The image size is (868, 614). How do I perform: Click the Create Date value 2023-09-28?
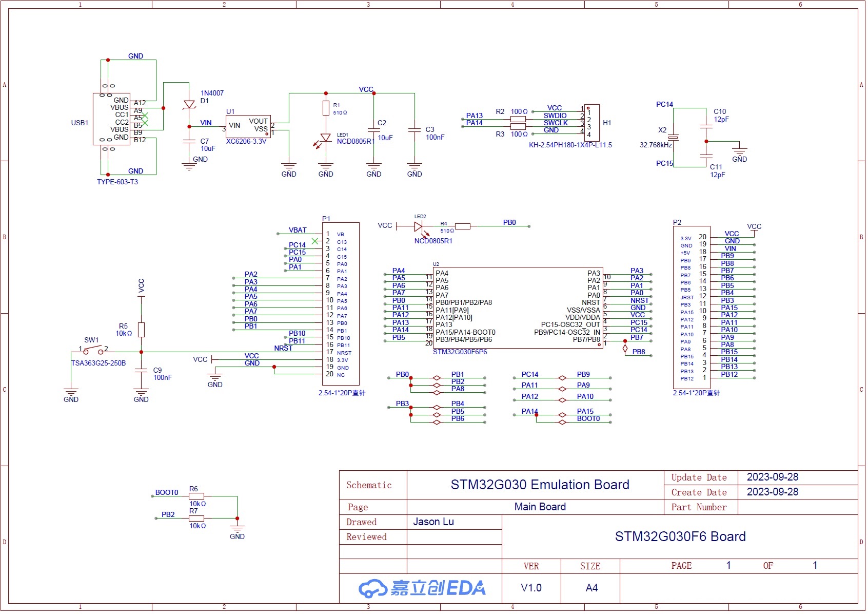(773, 492)
